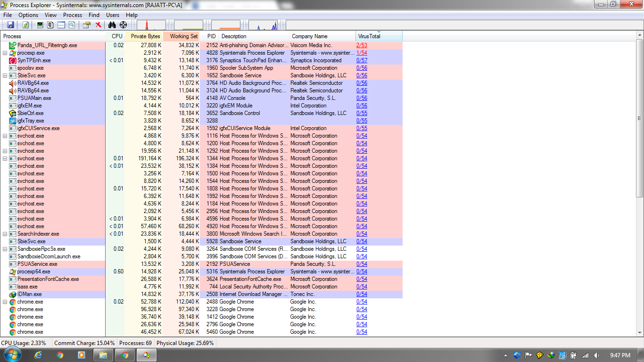
Task: Collapse the svchost.exe PID 1344 tree
Action: [5, 158]
